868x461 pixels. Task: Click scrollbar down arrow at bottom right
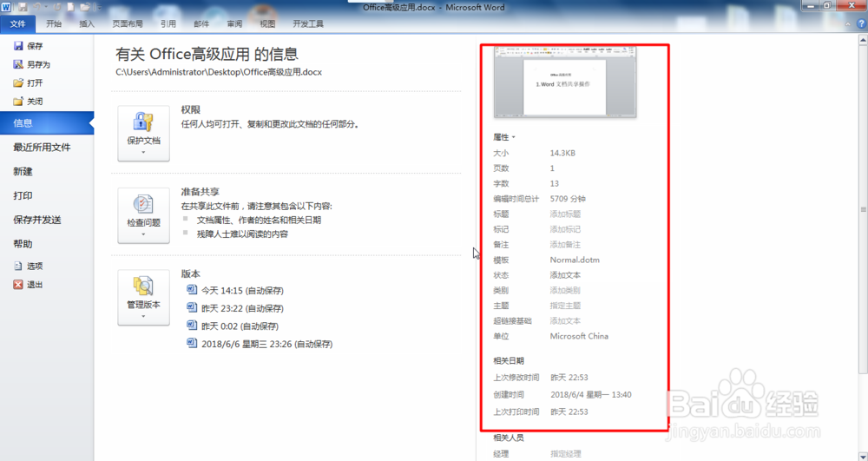[x=863, y=456]
